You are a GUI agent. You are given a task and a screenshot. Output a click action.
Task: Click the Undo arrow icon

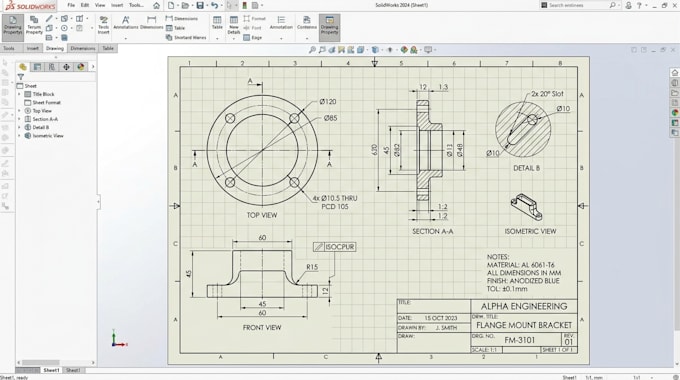(x=214, y=5)
